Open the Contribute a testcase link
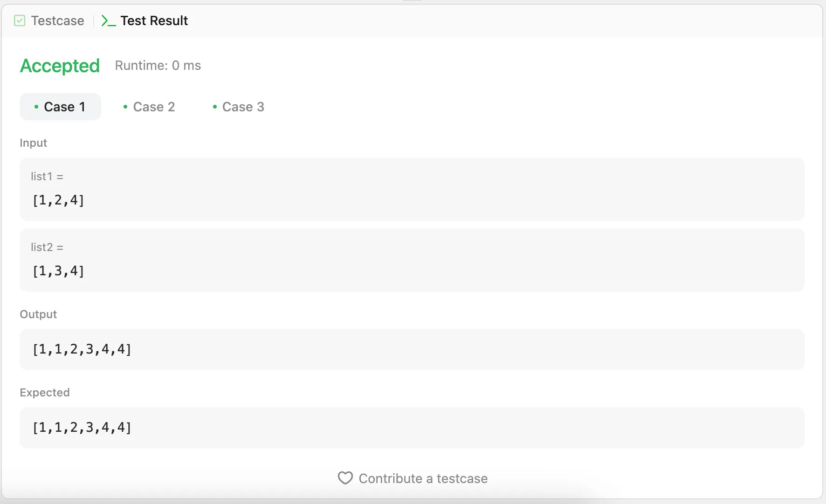This screenshot has width=826, height=504. [423, 478]
